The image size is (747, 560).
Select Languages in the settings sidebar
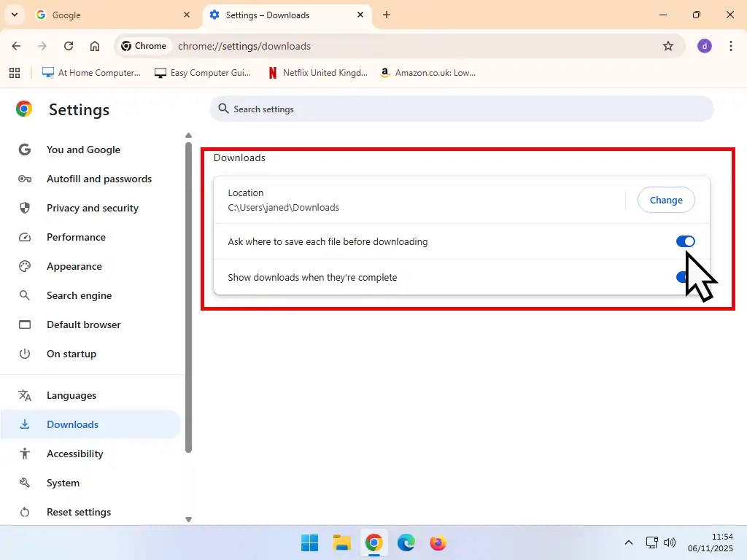pos(71,395)
